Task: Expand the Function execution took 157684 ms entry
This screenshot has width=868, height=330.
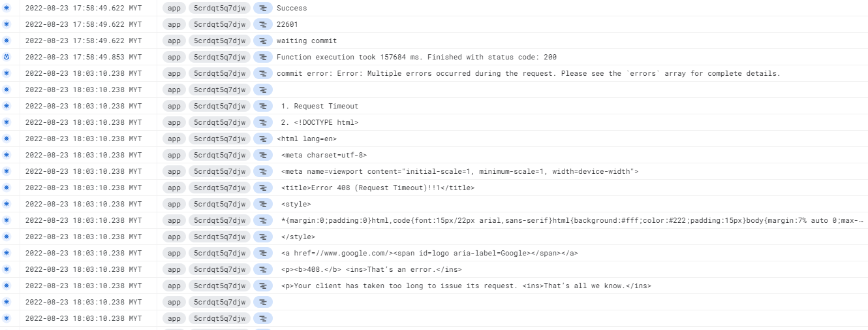Action: [416, 57]
